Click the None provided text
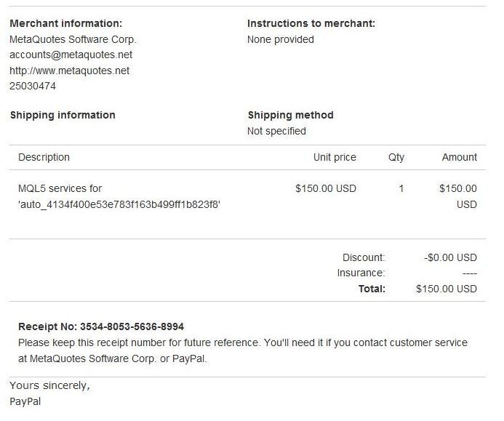This screenshot has width=504, height=421. tap(281, 39)
